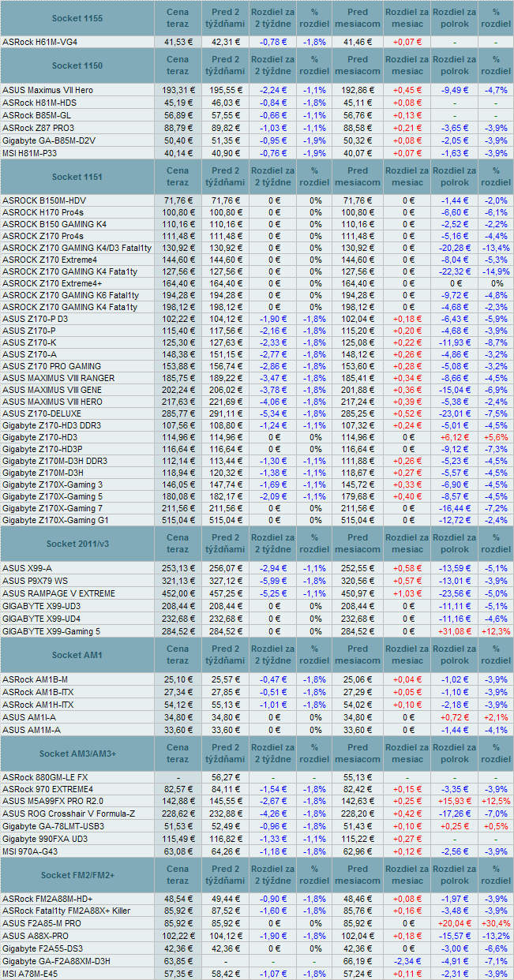Viewport: 514px width, 980px height.
Task: Click the Socket AM3/AM3+ section header
Action: point(77,754)
